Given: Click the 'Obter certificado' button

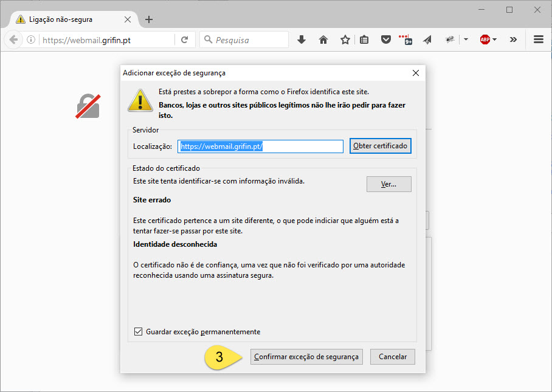Looking at the screenshot, I should tap(381, 146).
